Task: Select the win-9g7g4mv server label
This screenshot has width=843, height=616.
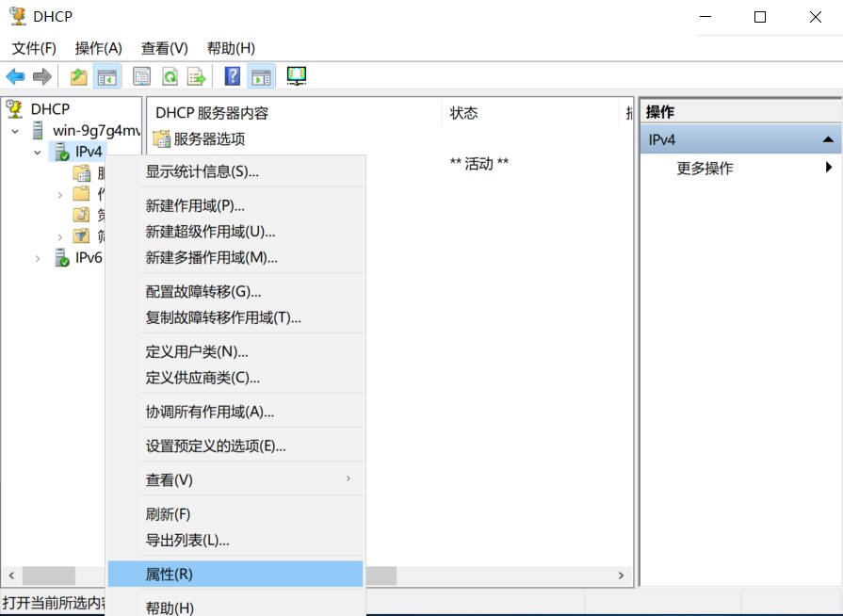Action: pos(96,131)
